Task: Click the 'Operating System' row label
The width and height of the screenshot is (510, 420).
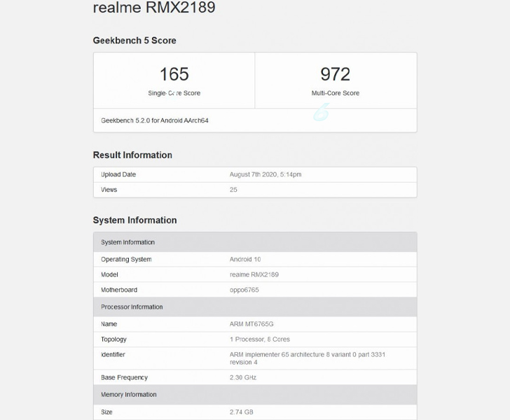Action: pyautogui.click(x=126, y=260)
